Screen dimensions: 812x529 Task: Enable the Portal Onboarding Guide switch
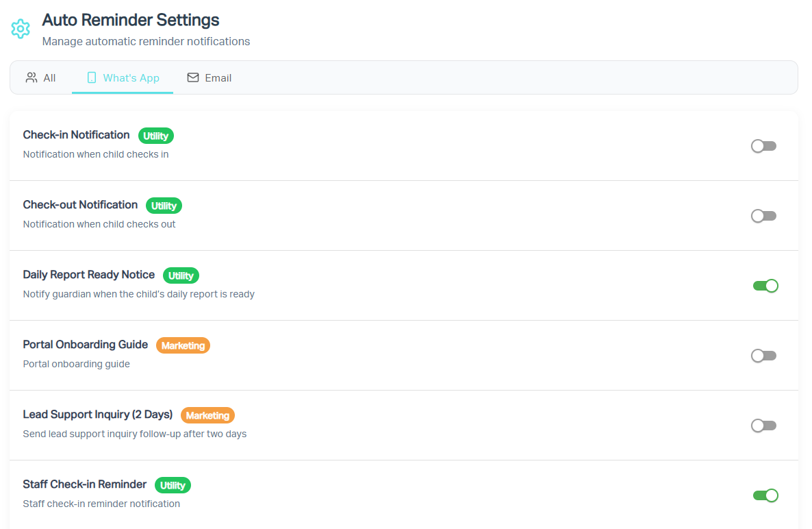click(763, 356)
